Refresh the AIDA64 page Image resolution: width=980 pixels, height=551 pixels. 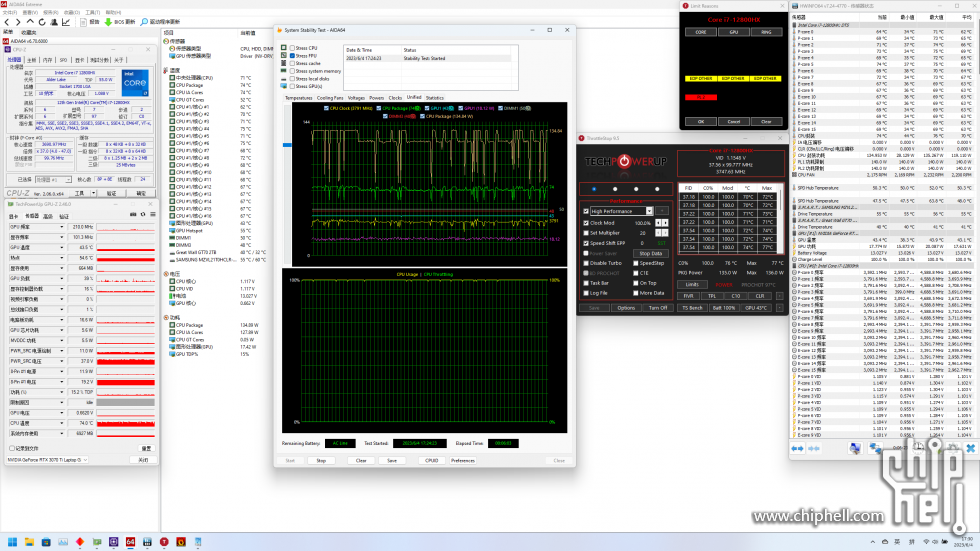(42, 22)
